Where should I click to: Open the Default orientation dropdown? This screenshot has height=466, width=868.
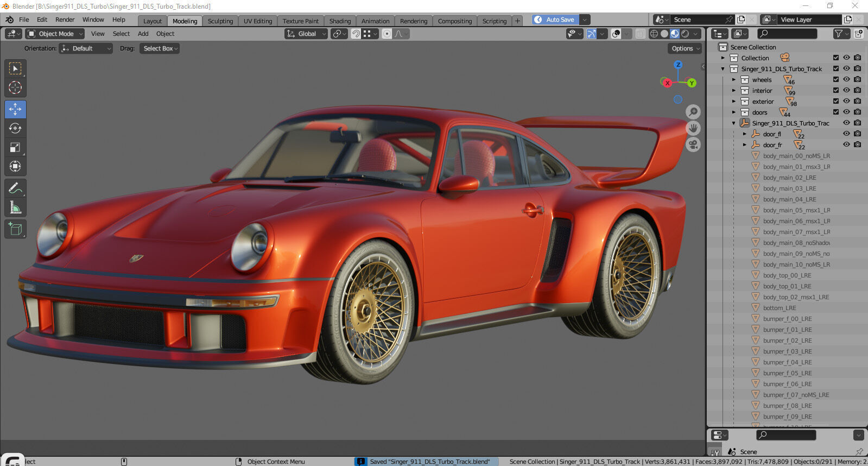(x=86, y=48)
